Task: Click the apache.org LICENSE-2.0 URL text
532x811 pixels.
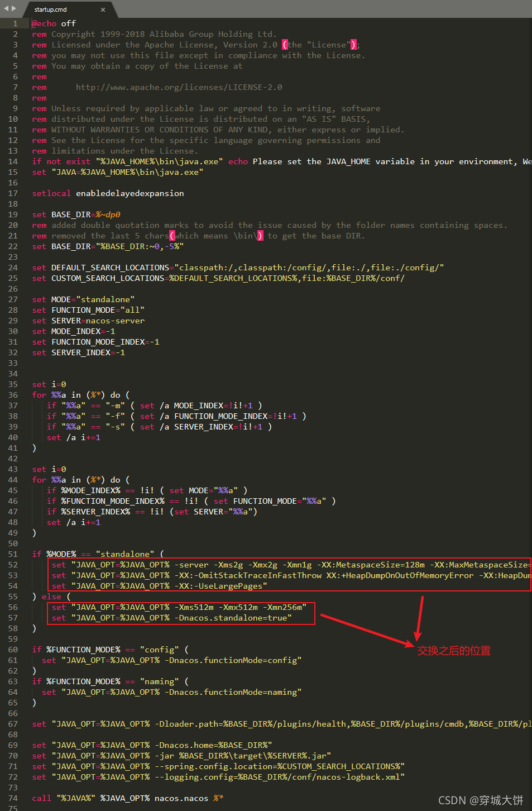Action: pos(179,87)
